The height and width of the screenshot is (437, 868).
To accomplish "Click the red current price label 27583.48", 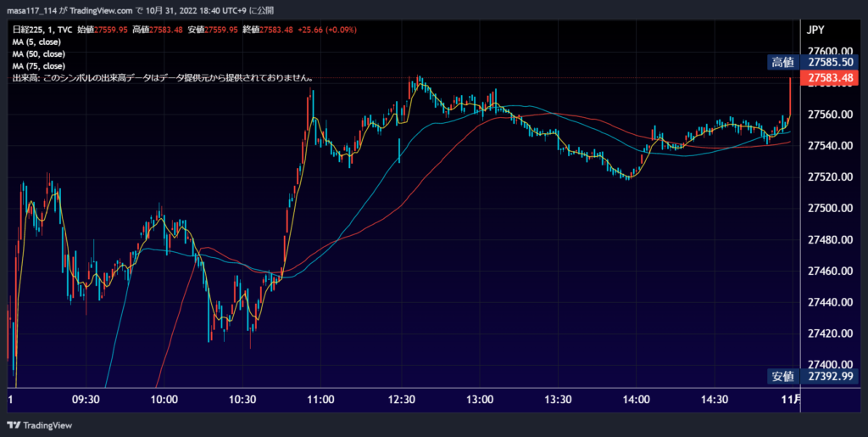I will tap(829, 79).
